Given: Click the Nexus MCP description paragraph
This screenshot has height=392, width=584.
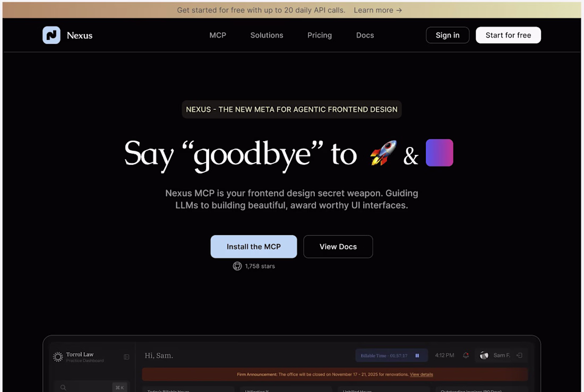Looking at the screenshot, I should click(x=291, y=199).
